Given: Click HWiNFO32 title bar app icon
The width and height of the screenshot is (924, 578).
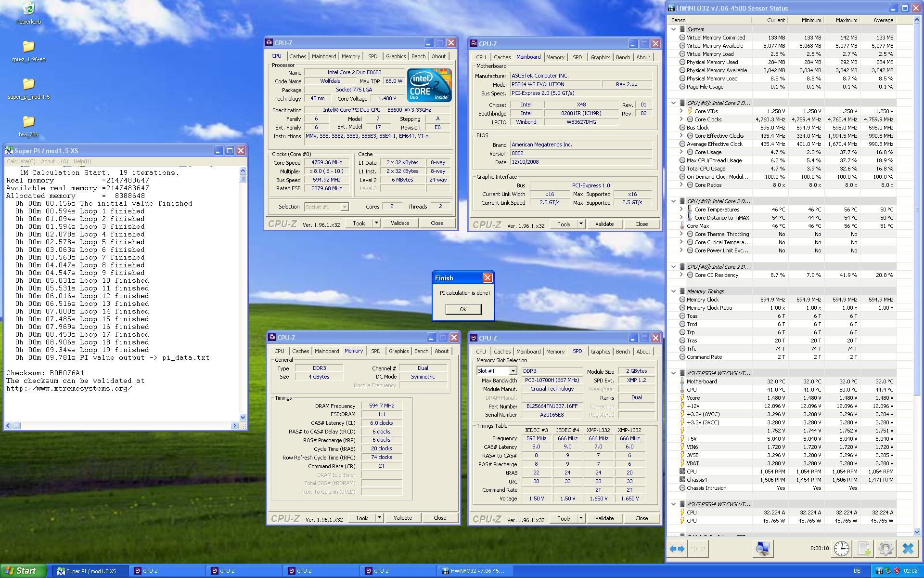Looking at the screenshot, I should click(671, 8).
